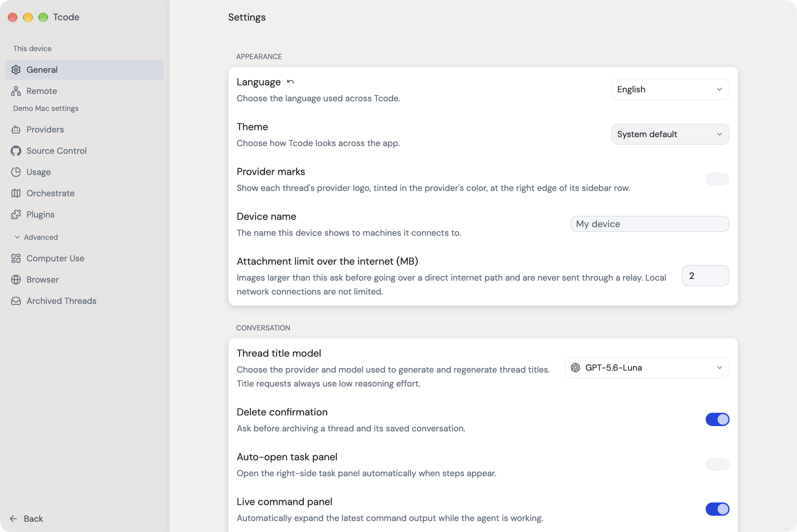Disable the Delete confirmation toggle
The image size is (797, 532).
(717, 419)
